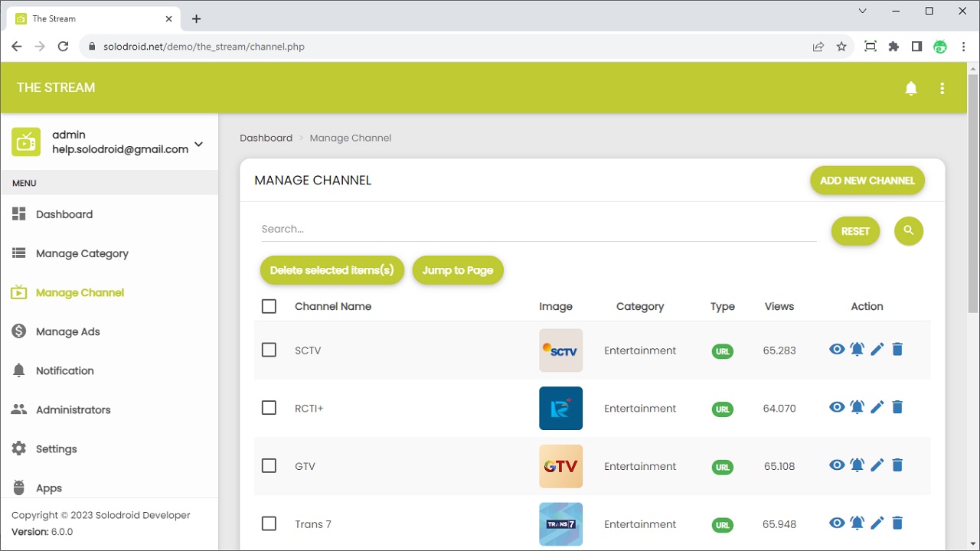This screenshot has height=551, width=980.
Task: Go to Manage Ads in the sidebar
Action: [67, 331]
